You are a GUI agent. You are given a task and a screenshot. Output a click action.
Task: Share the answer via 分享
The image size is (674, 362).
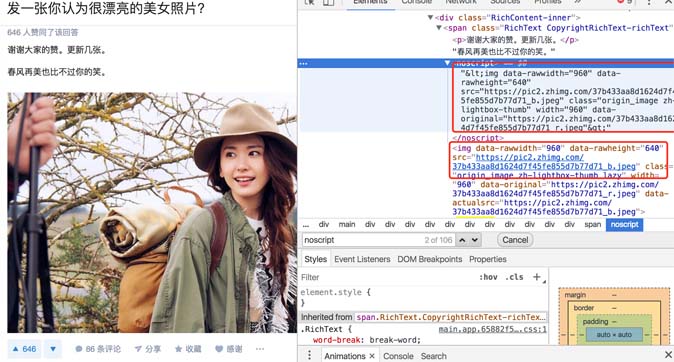147,349
